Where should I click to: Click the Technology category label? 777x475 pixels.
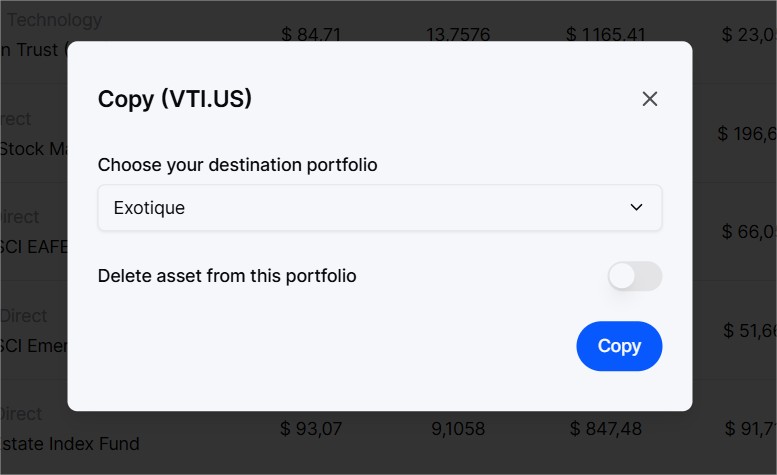pyautogui.click(x=54, y=20)
